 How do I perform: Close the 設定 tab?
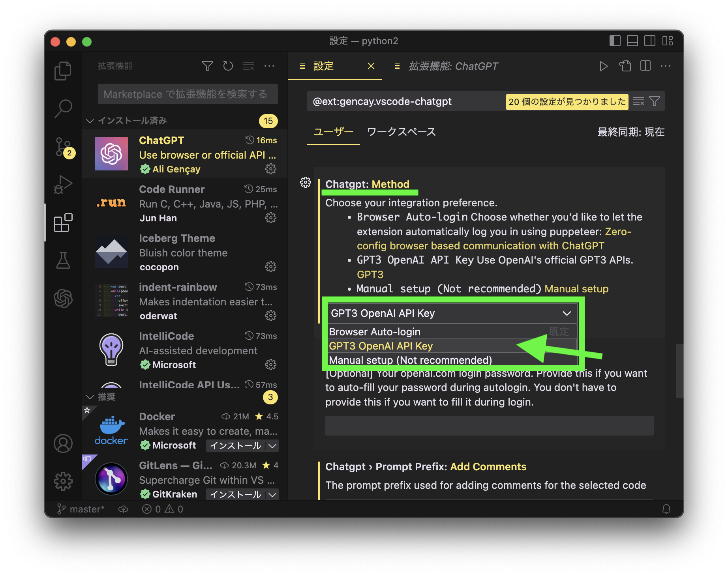pyautogui.click(x=371, y=66)
